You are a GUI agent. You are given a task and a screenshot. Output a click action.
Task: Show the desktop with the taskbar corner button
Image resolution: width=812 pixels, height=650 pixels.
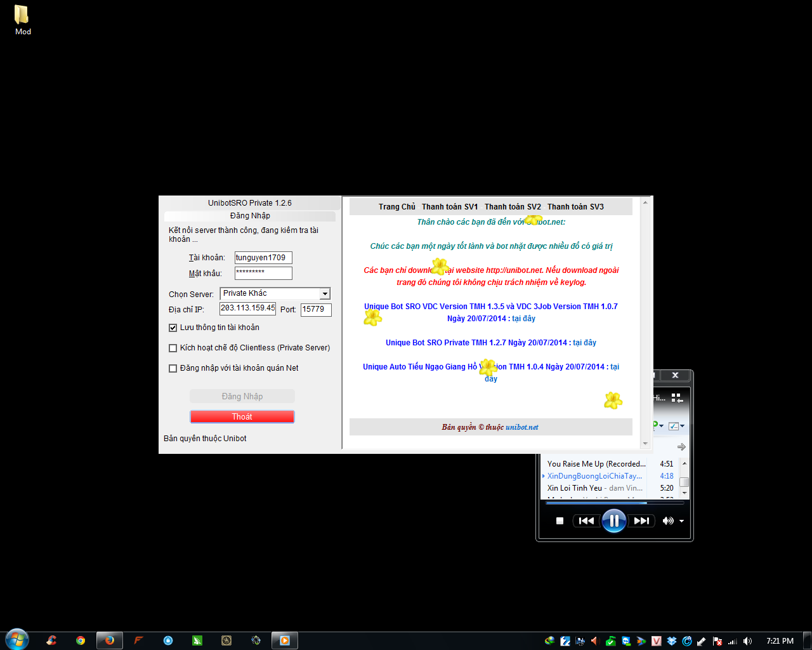[x=807, y=640]
